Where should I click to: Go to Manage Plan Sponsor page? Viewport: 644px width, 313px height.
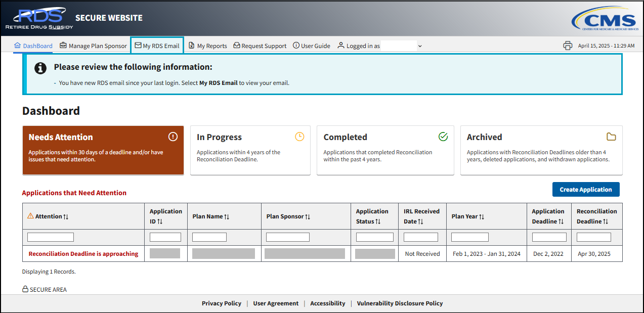pos(93,46)
